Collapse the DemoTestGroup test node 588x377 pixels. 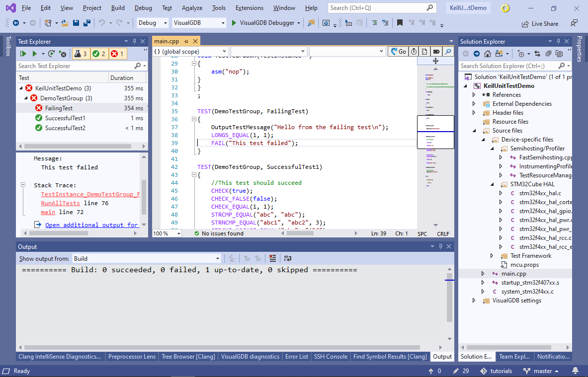pos(26,98)
